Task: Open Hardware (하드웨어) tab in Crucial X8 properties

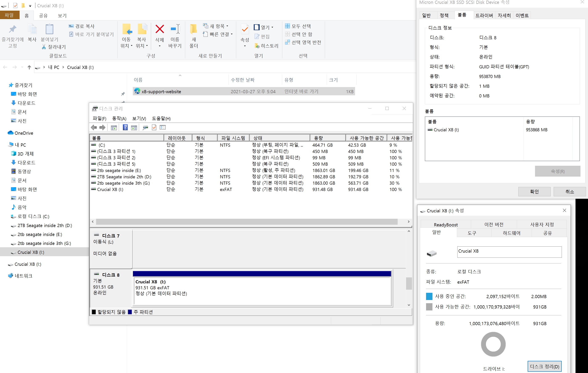Action: (511, 233)
